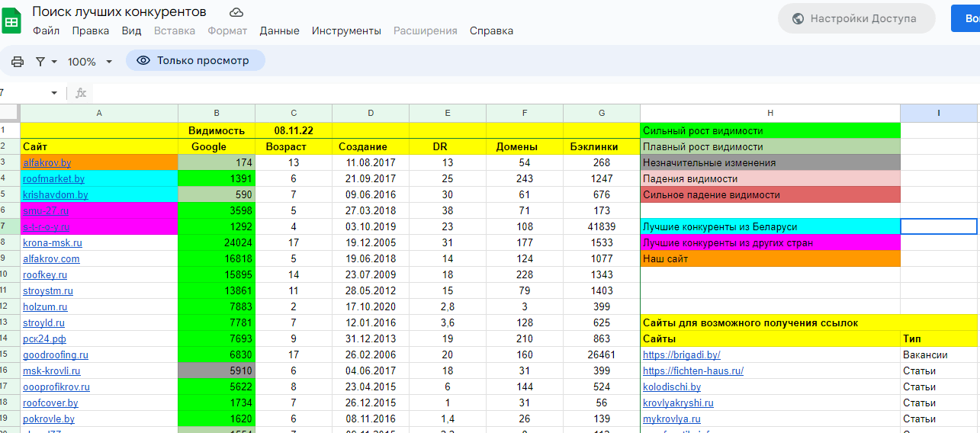Open the Вид menu
The height and width of the screenshot is (433, 980).
[x=131, y=30]
